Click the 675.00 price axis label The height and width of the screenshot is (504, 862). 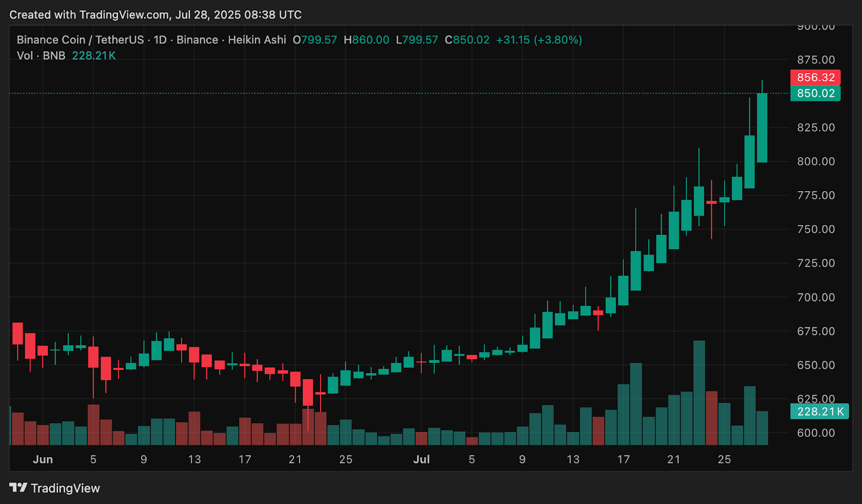pos(816,331)
